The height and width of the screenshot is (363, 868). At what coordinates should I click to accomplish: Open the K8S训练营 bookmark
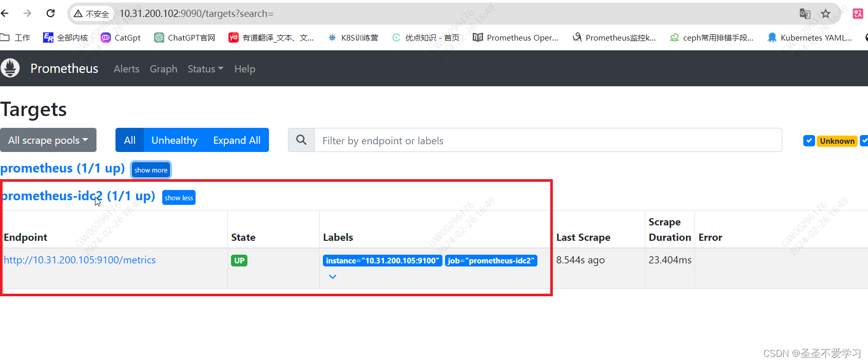tap(353, 37)
